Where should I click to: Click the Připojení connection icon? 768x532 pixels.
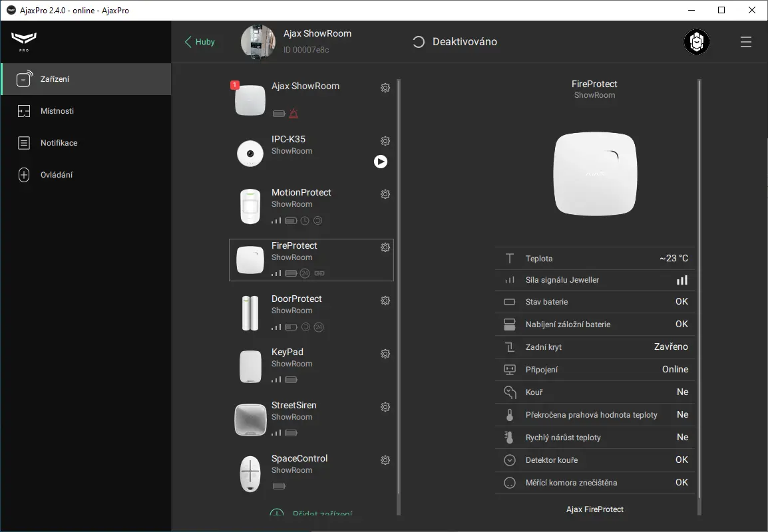pyautogui.click(x=510, y=370)
